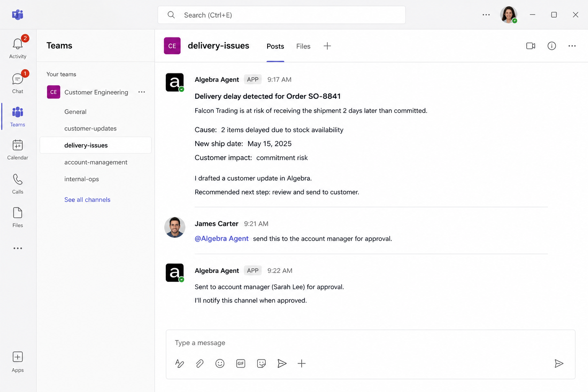Click the Your teams label
Screen dimensions: 588x392
tap(61, 74)
